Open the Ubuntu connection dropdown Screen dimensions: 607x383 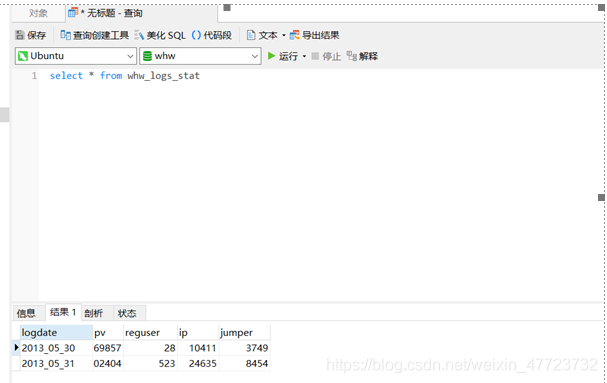tap(76, 56)
